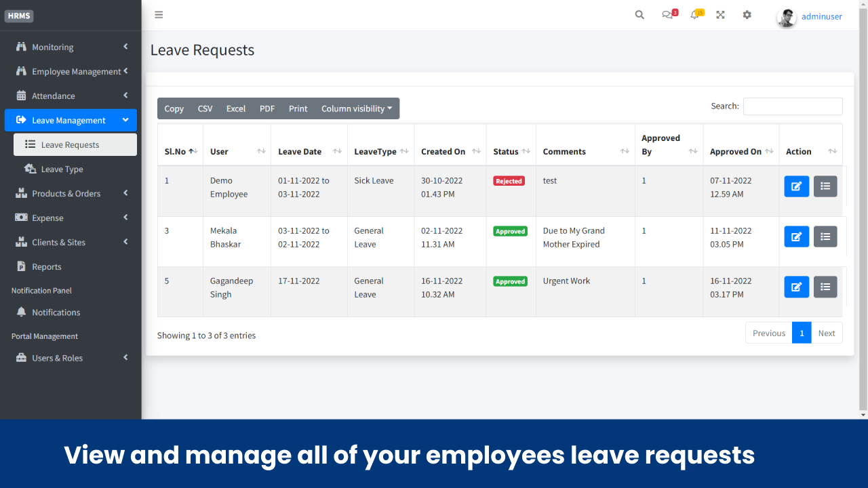This screenshot has height=488, width=868.
Task: Collapse the sidebar using the hamburger icon
Action: pos(159,14)
